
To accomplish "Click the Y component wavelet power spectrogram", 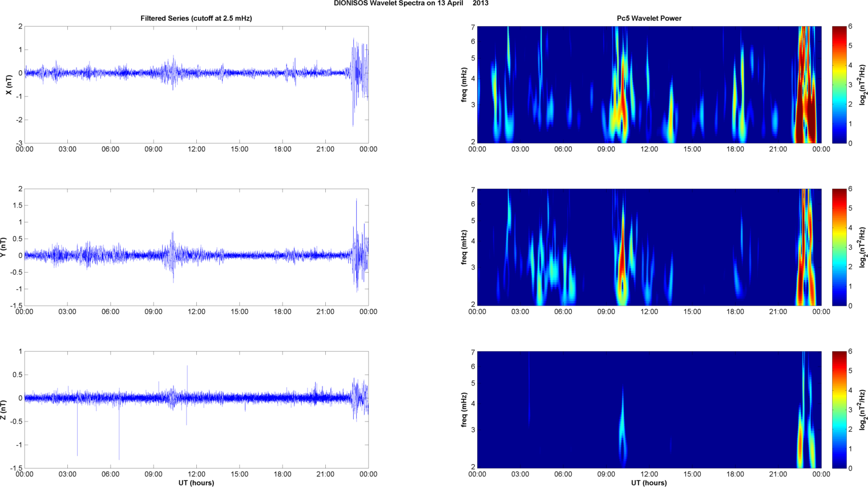I will pos(649,247).
